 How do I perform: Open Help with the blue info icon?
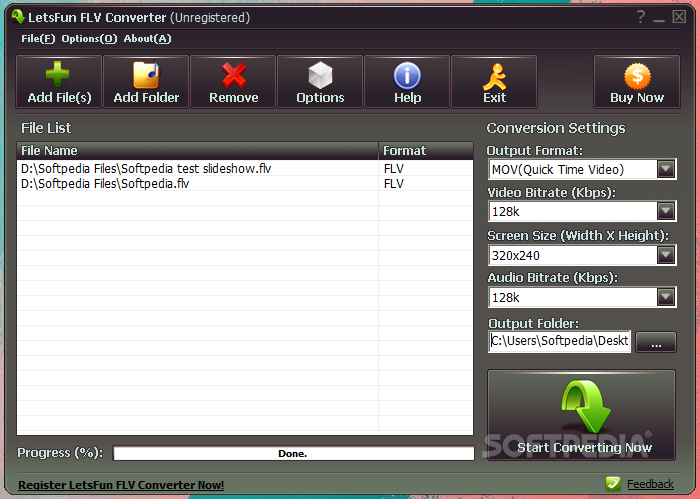point(407,82)
